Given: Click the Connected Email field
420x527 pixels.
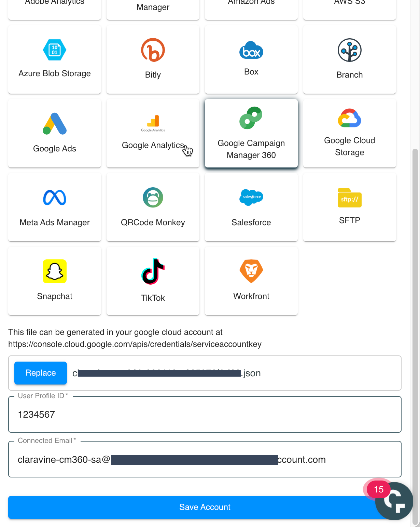Looking at the screenshot, I should [205, 459].
